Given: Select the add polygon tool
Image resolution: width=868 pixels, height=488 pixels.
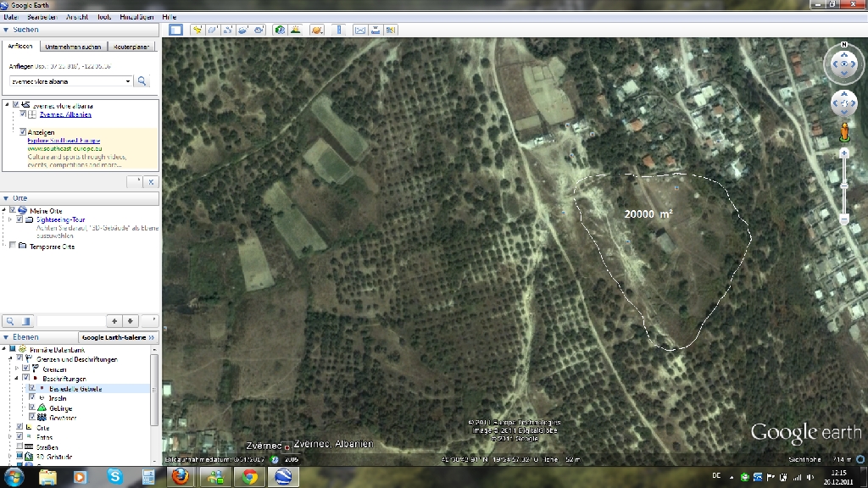Looking at the screenshot, I should click(212, 30).
